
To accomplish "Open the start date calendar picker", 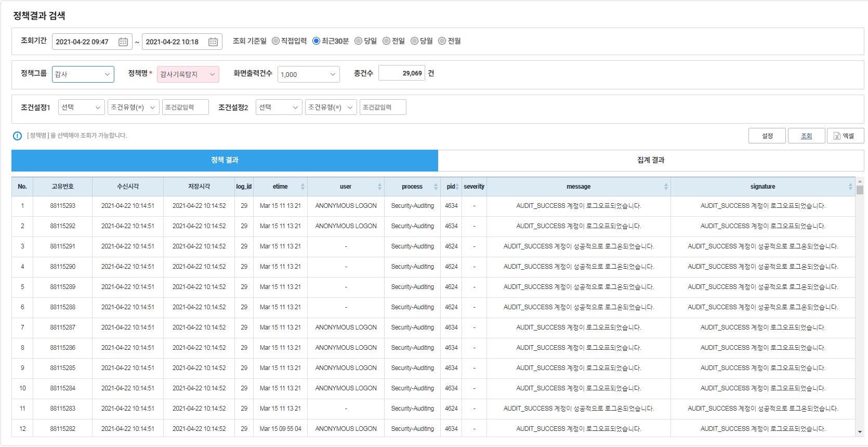I will tap(123, 42).
